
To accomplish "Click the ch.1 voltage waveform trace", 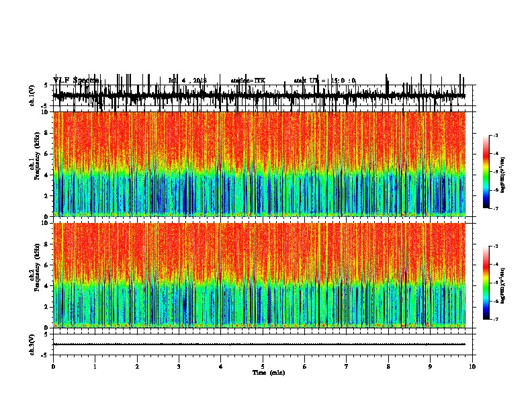I will click(x=259, y=95).
